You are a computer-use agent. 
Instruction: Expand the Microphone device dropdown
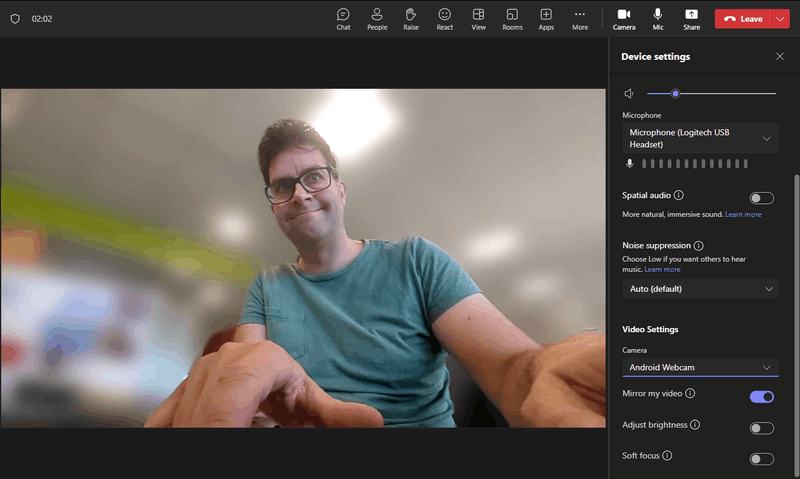[x=700, y=138]
